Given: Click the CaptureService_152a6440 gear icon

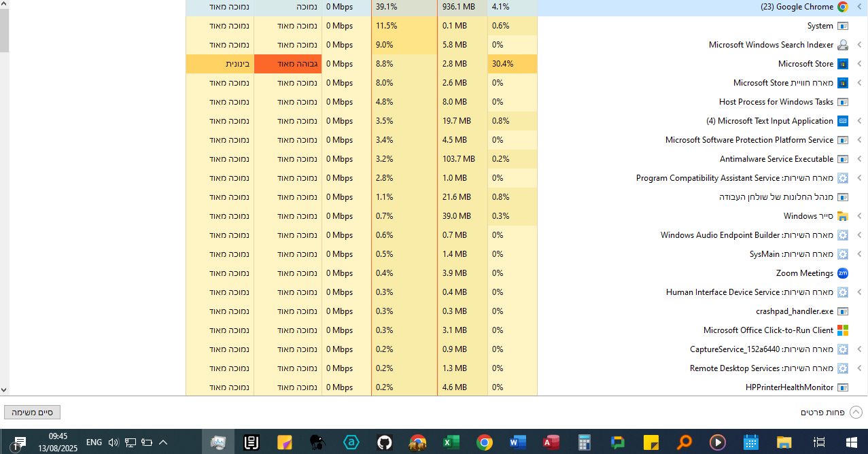Looking at the screenshot, I should click(x=843, y=349).
